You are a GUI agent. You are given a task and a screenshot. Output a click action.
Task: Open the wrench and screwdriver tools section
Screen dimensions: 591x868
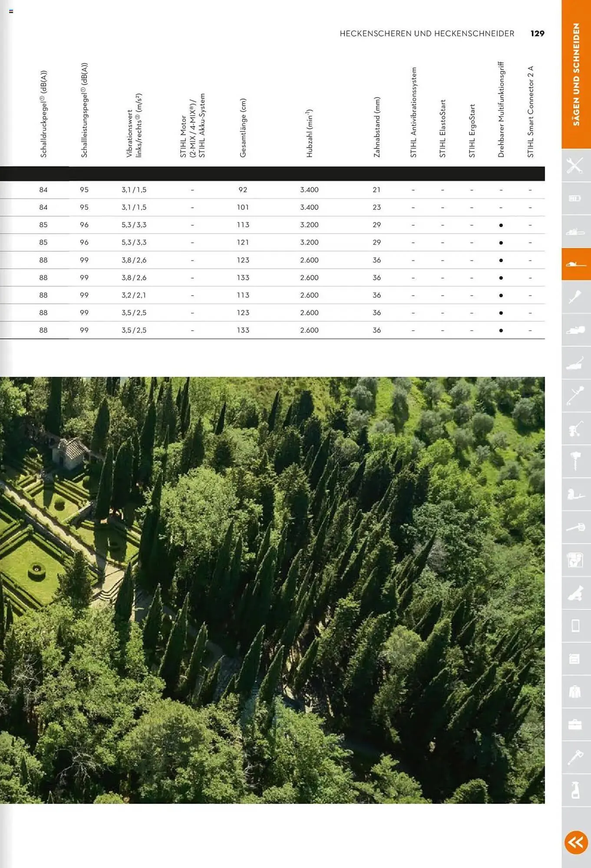576,165
